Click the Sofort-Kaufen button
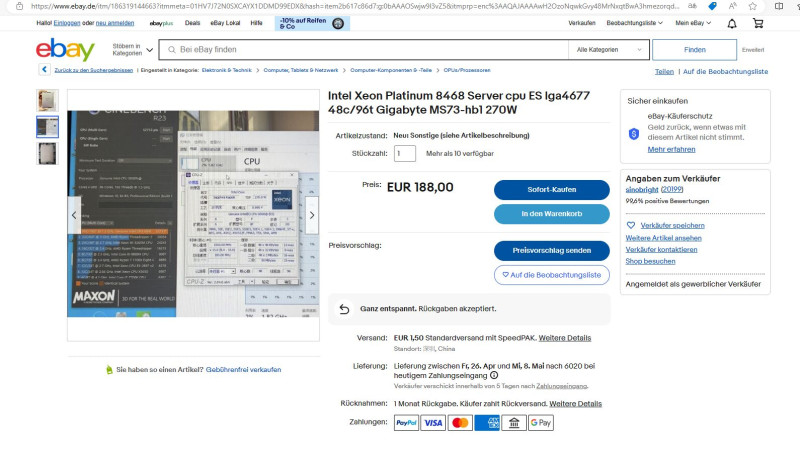The height and width of the screenshot is (457, 800). 552,190
